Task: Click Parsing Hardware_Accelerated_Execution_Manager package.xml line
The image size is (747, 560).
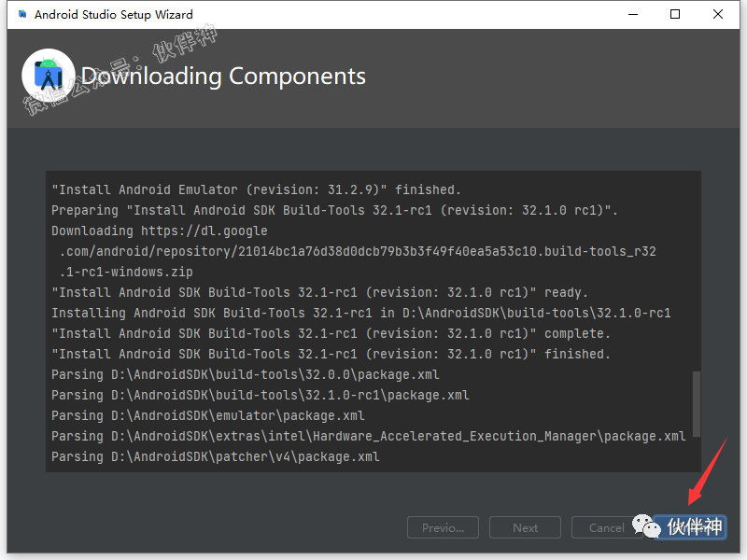Action: pyautogui.click(x=368, y=436)
